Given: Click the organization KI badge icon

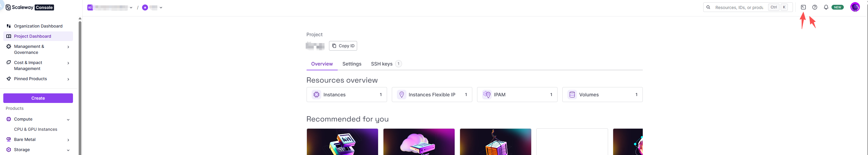Looking at the screenshot, I should point(90,7).
